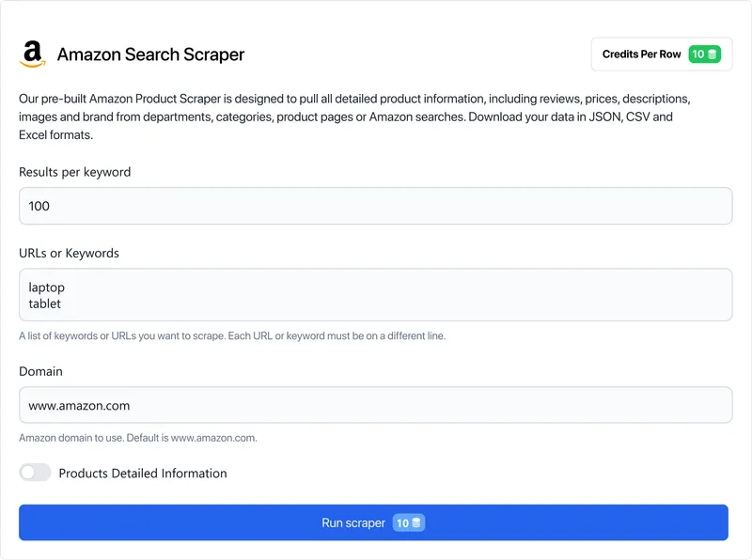Viewport: 752px width, 560px height.
Task: Click the green 10 credits badge
Action: click(704, 54)
